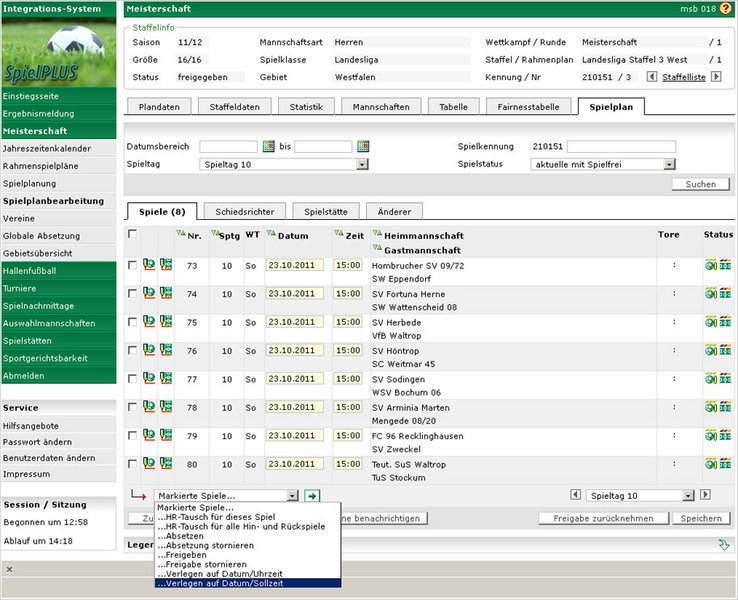
Task: Open calendar picker after 'bis' field
Action: [x=363, y=147]
